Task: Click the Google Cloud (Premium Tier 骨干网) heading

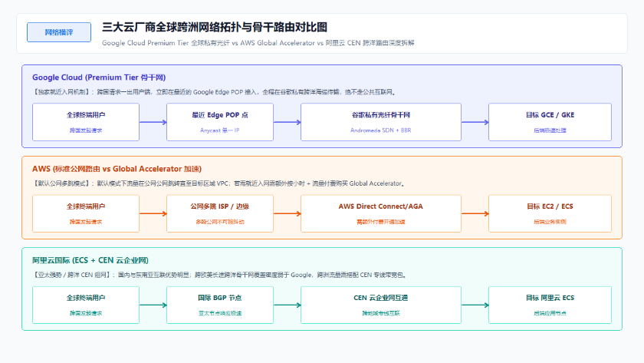Action: click(x=99, y=78)
